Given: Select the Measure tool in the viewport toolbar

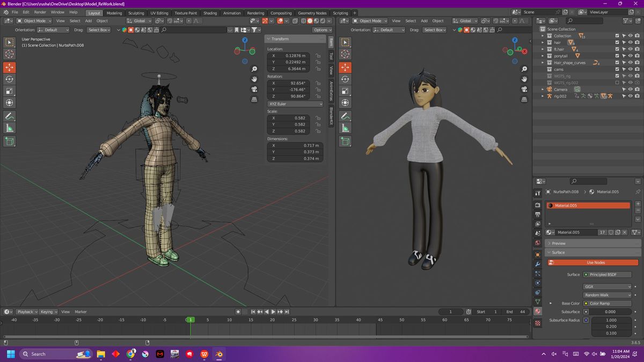Looking at the screenshot, I should 9,128.
